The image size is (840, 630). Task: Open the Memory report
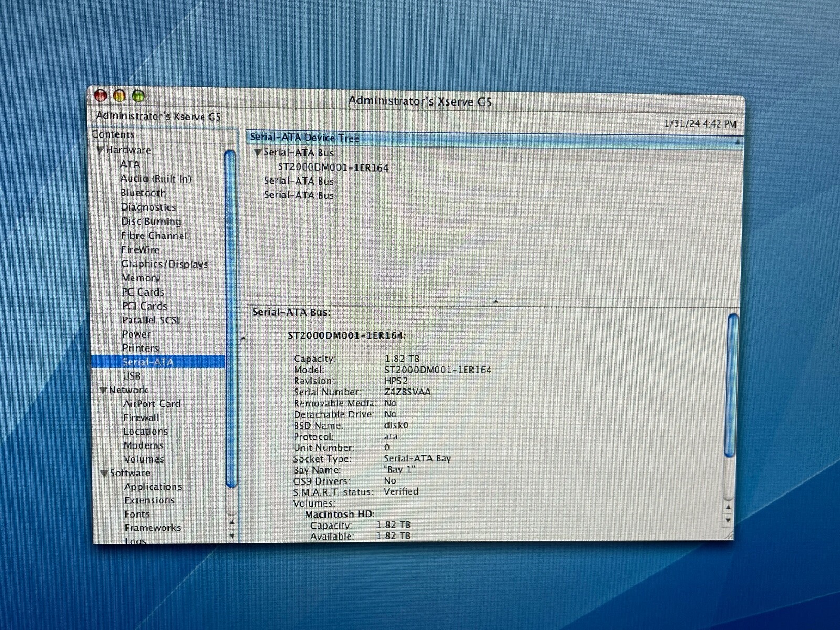click(x=141, y=278)
